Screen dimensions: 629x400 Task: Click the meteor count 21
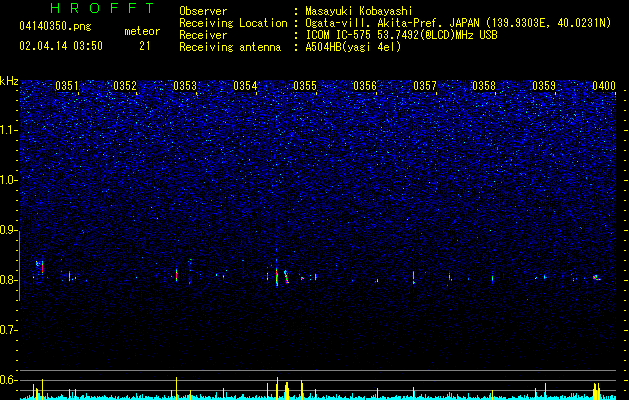coord(145,46)
